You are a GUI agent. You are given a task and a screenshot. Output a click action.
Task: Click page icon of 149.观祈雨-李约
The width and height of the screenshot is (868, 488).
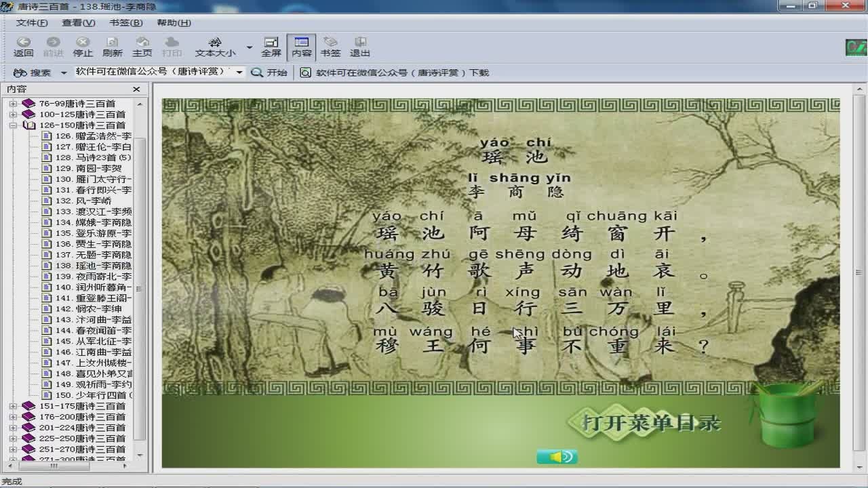click(x=47, y=384)
